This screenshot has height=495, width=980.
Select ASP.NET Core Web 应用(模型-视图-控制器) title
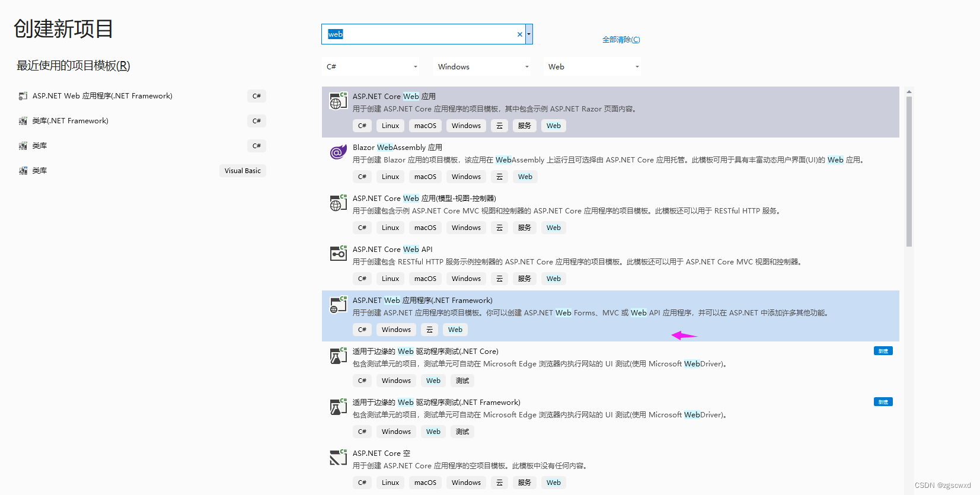click(424, 199)
